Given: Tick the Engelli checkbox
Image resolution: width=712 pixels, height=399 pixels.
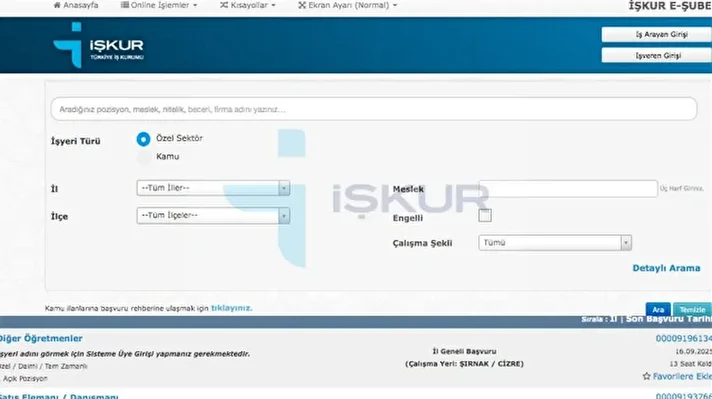Looking at the screenshot, I should coord(485,215).
